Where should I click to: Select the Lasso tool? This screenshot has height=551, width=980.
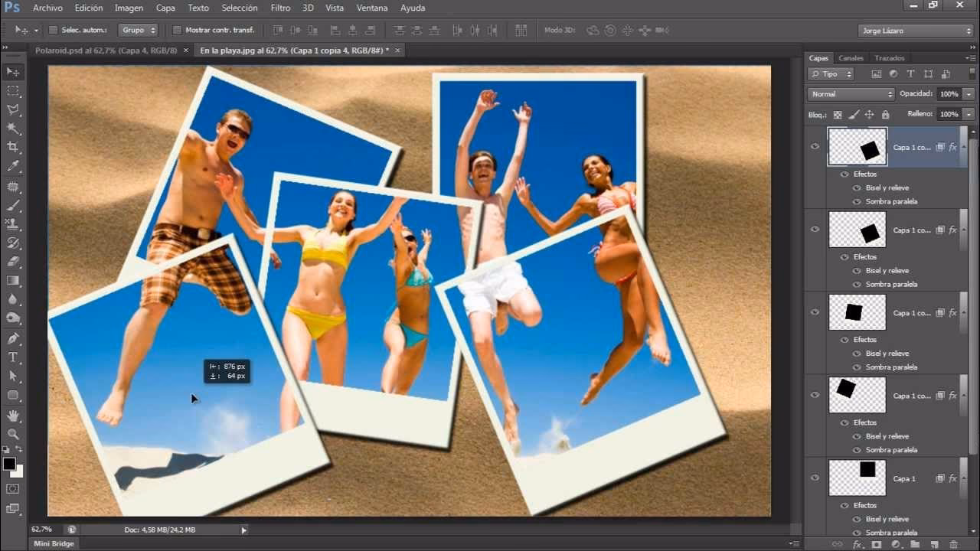click(11, 109)
